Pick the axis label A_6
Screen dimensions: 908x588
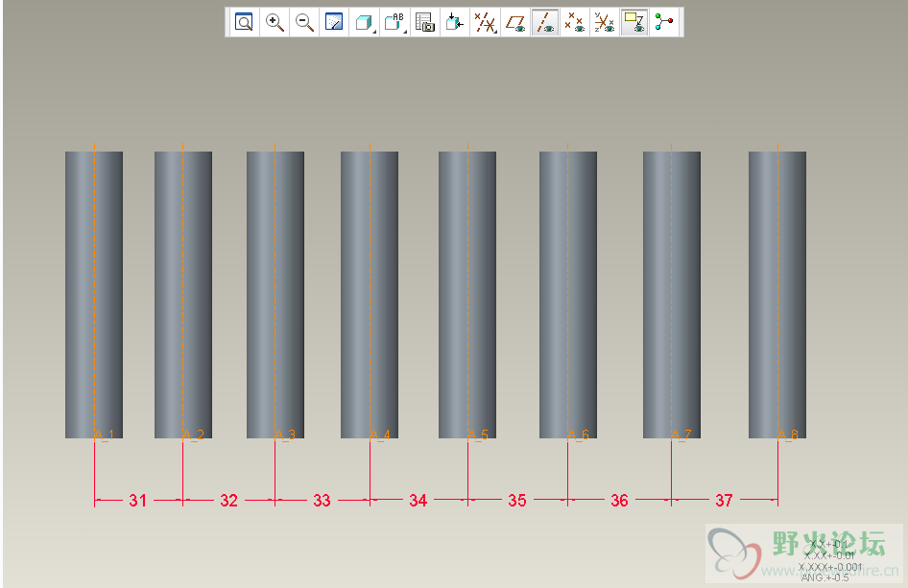click(x=578, y=435)
